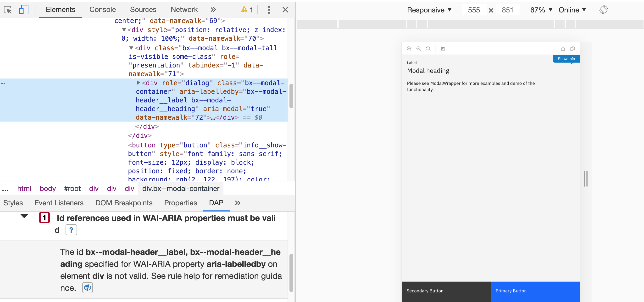Click the question mark help button
The width and height of the screenshot is (644, 302).
pos(71,229)
